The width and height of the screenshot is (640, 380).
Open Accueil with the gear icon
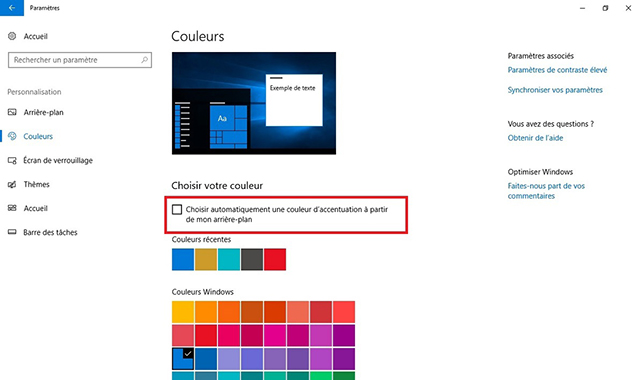point(27,36)
